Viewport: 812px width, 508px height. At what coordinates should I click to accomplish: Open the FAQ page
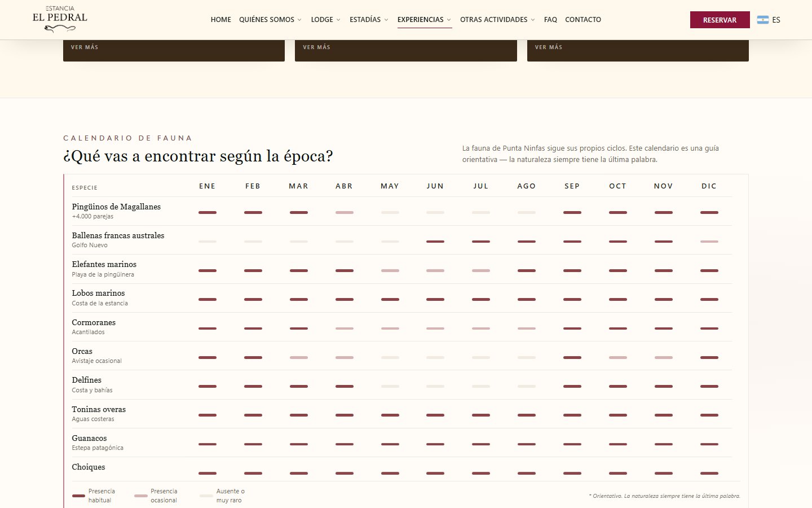[550, 20]
